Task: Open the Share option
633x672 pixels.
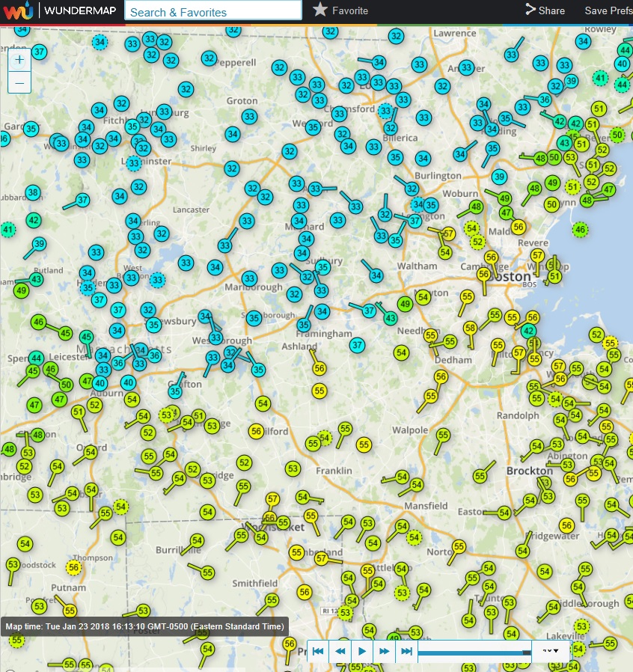Action: pos(545,10)
